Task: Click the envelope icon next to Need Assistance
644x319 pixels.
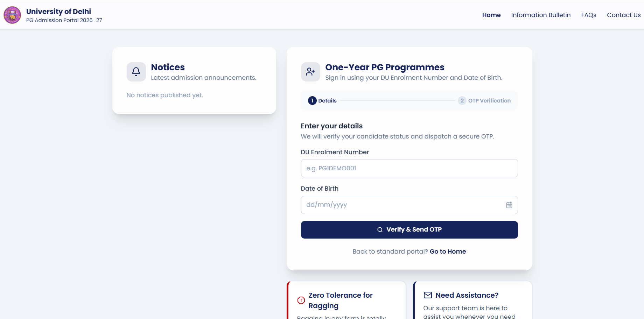Action: (x=428, y=295)
